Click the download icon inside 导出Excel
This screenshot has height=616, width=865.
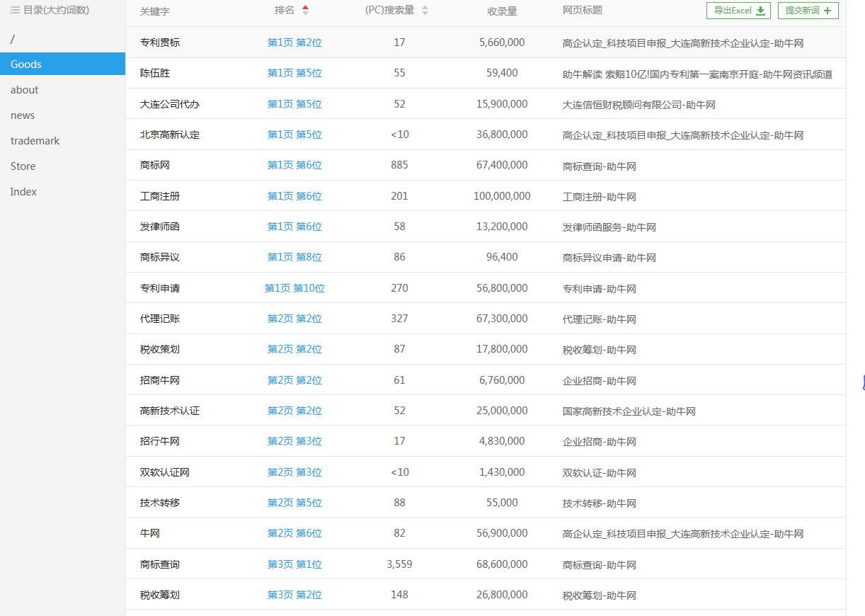(x=762, y=11)
